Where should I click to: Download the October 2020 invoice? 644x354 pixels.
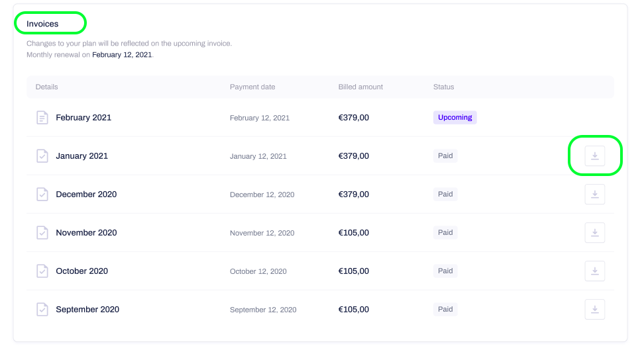594,271
